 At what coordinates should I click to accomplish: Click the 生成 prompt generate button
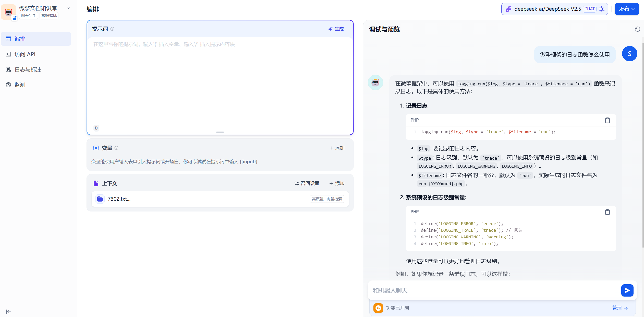(x=336, y=29)
